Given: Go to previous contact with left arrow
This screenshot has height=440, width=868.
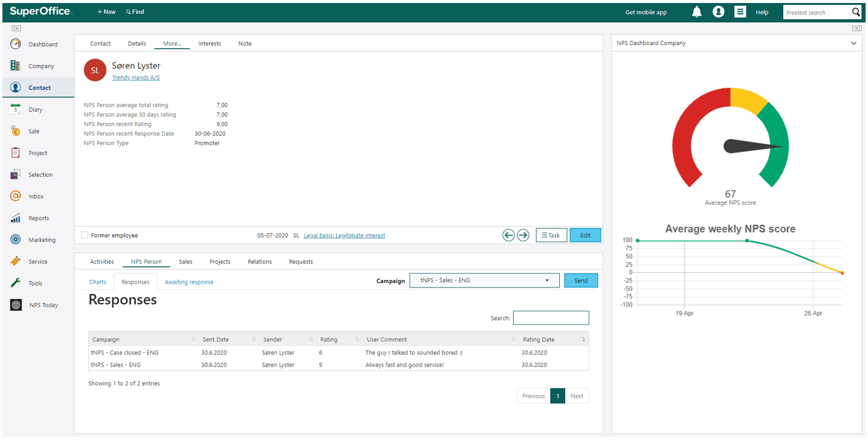Looking at the screenshot, I should point(509,236).
